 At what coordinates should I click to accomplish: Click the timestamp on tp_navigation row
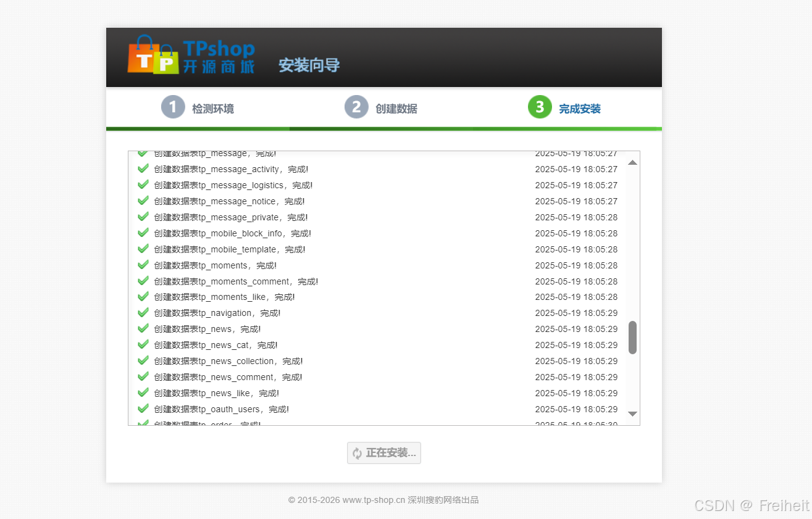pos(576,313)
